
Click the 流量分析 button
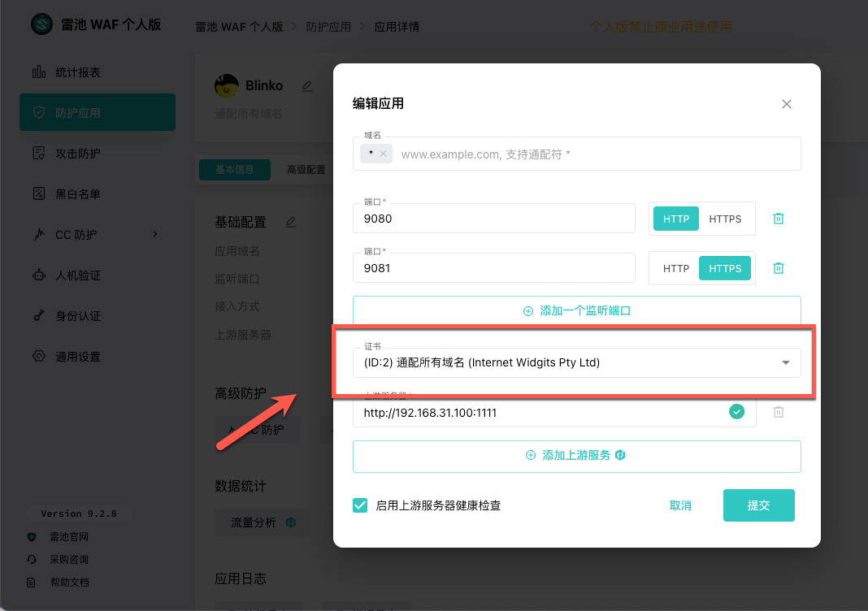[263, 522]
